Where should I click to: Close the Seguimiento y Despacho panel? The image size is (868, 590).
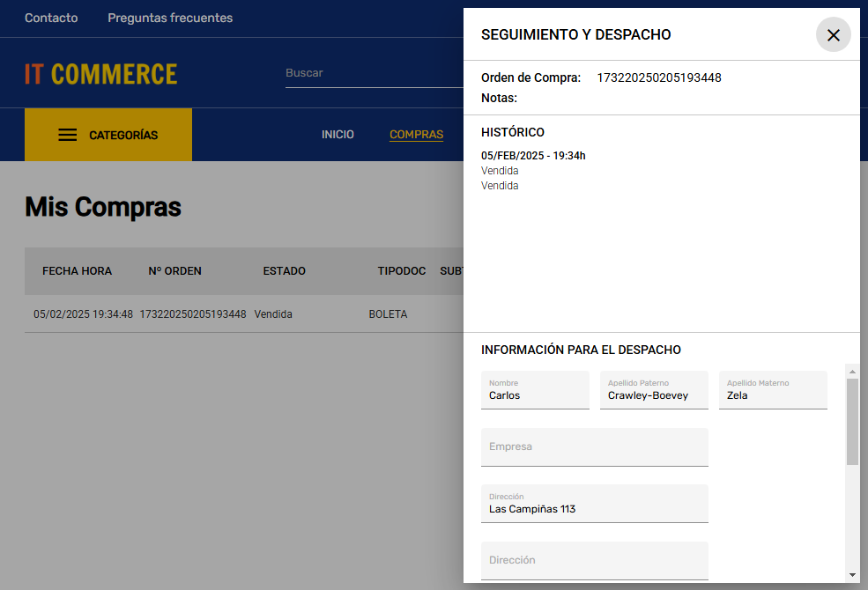pyautogui.click(x=833, y=35)
